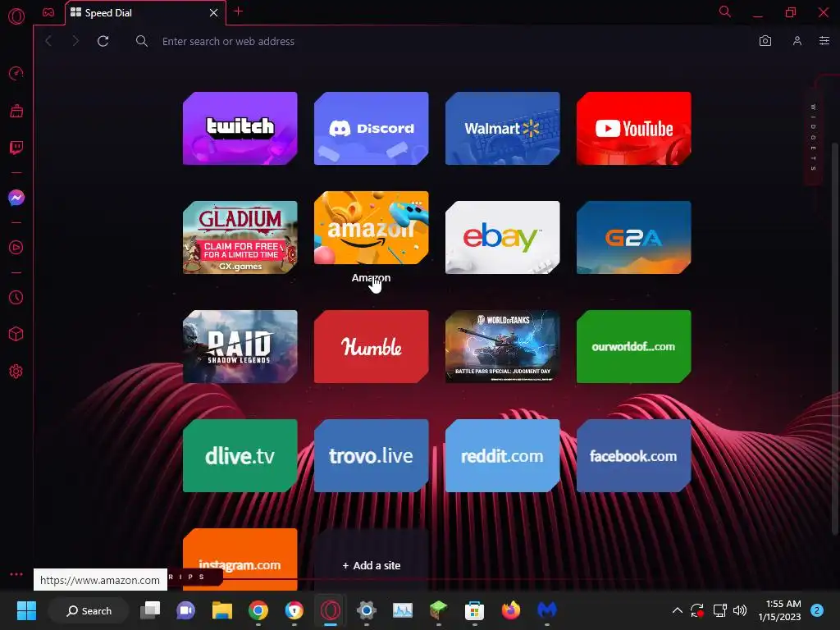This screenshot has height=630, width=840.
Task: Open the facebook.com tile
Action: click(634, 456)
